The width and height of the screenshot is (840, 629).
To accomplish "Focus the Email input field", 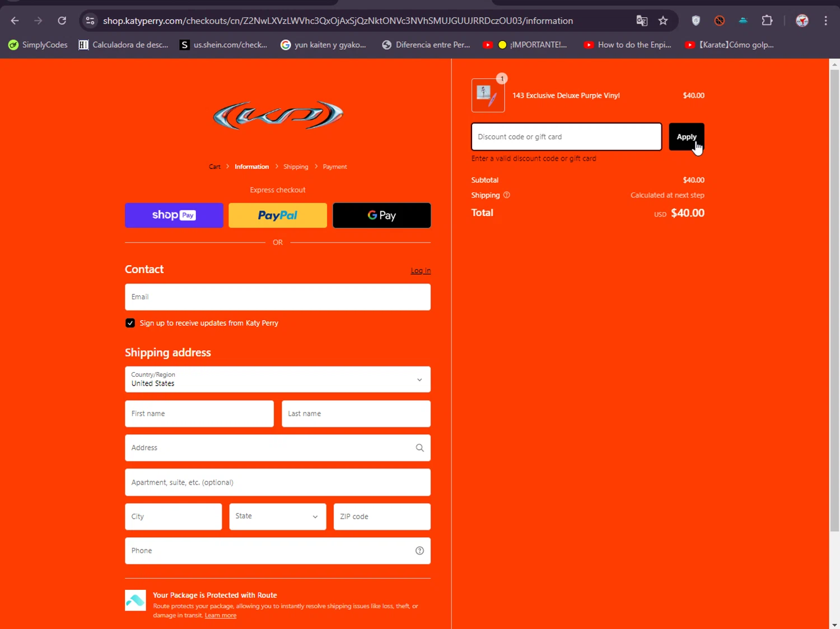I will point(278,297).
